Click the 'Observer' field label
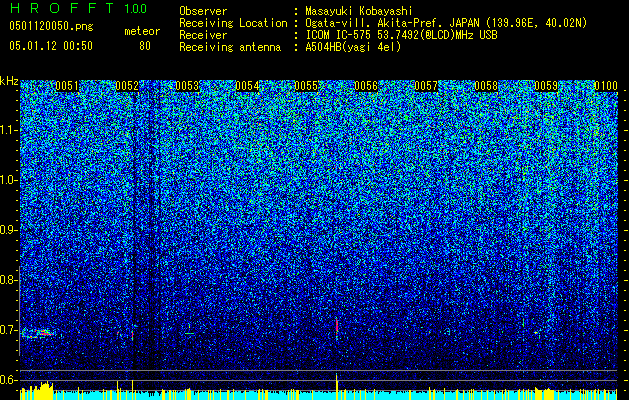 pos(203,11)
